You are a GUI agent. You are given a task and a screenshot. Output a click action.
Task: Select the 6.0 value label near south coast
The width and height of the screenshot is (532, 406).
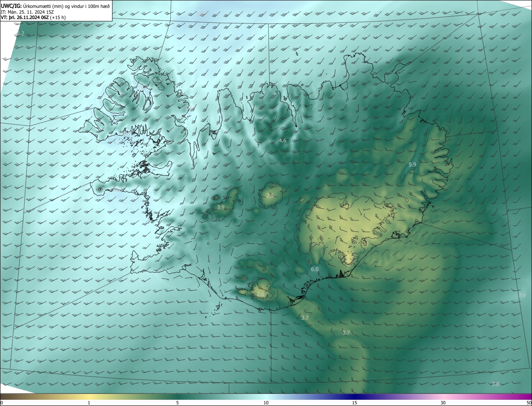[315, 269]
